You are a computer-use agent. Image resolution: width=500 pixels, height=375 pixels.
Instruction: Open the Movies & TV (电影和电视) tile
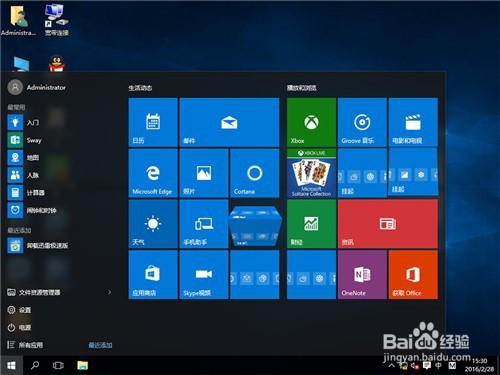413,122
